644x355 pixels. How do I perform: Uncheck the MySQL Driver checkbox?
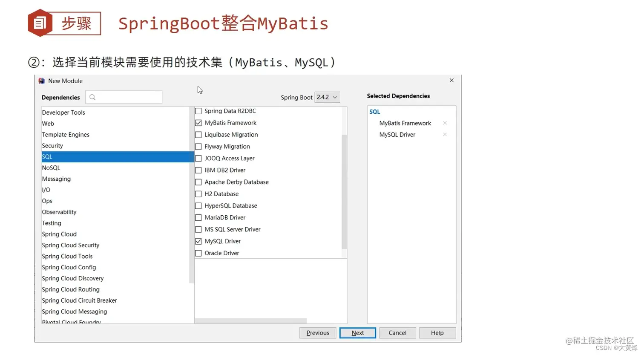(x=198, y=241)
